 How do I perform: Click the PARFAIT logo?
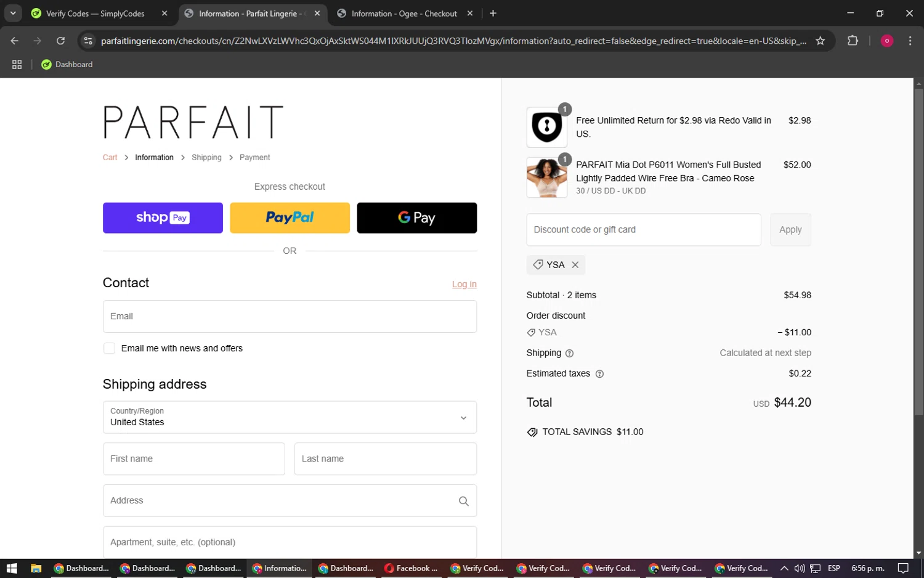pyautogui.click(x=193, y=122)
